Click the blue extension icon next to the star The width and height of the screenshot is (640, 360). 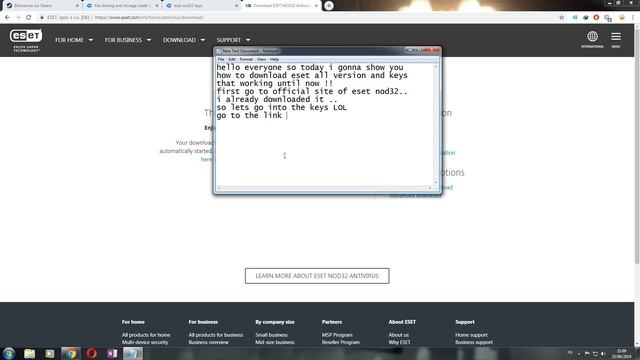click(x=575, y=18)
